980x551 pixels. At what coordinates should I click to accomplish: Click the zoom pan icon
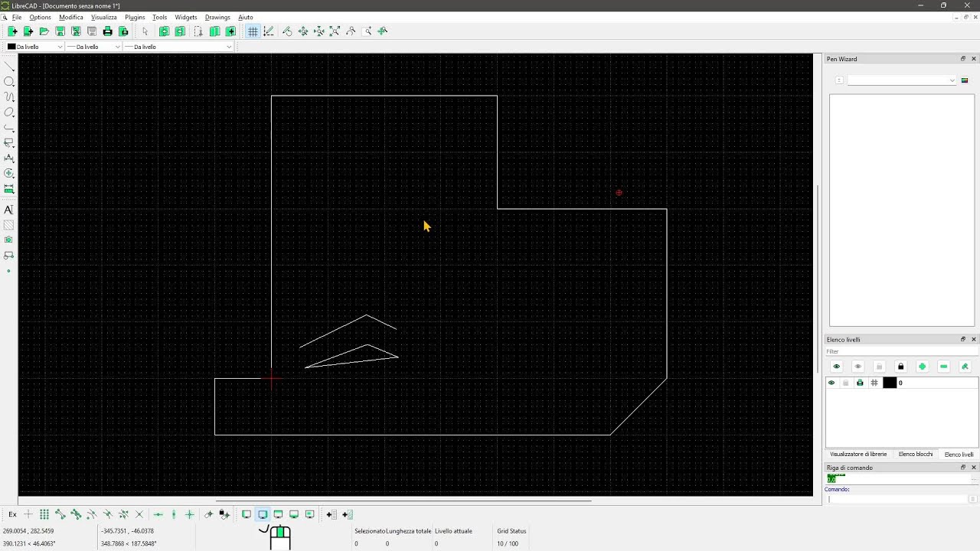(383, 31)
